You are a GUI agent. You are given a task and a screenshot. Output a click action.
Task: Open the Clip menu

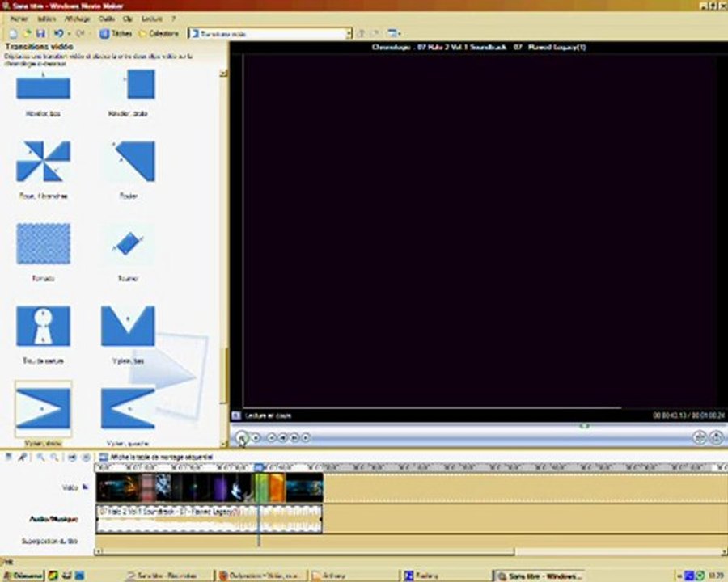(128, 19)
